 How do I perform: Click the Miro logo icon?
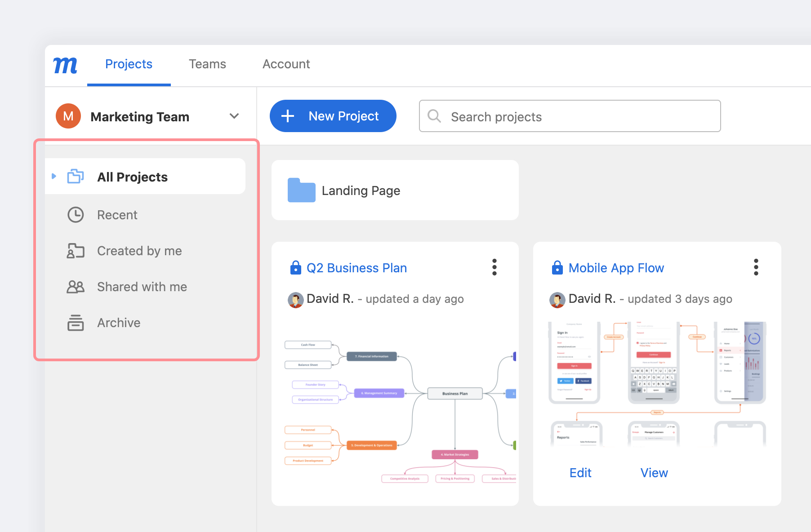pos(65,65)
